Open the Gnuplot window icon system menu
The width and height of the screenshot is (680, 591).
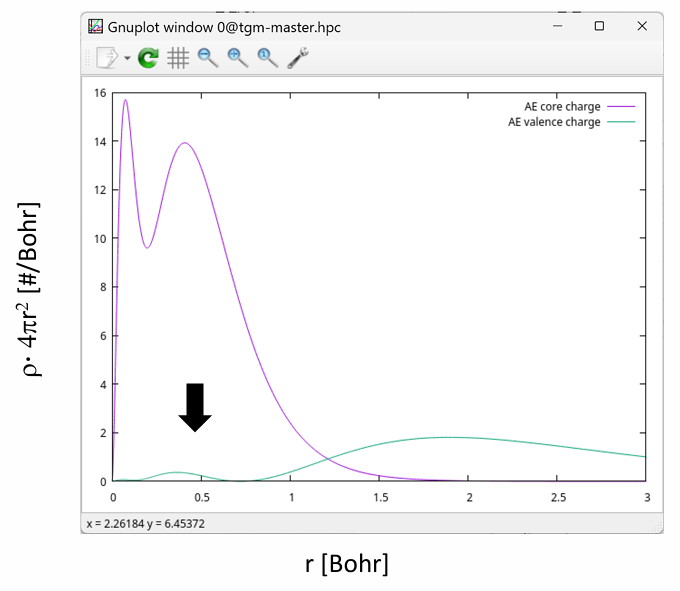97,27
